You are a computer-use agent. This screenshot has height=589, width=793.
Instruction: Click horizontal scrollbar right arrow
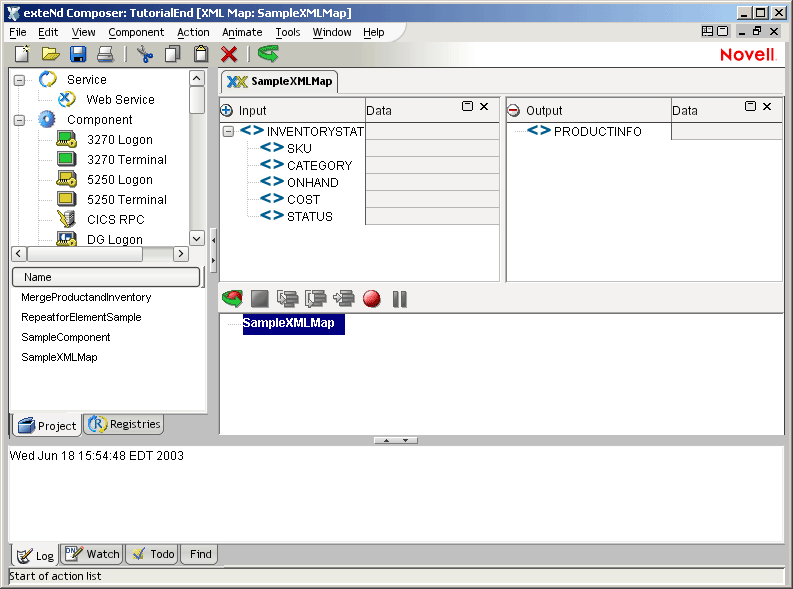[181, 254]
